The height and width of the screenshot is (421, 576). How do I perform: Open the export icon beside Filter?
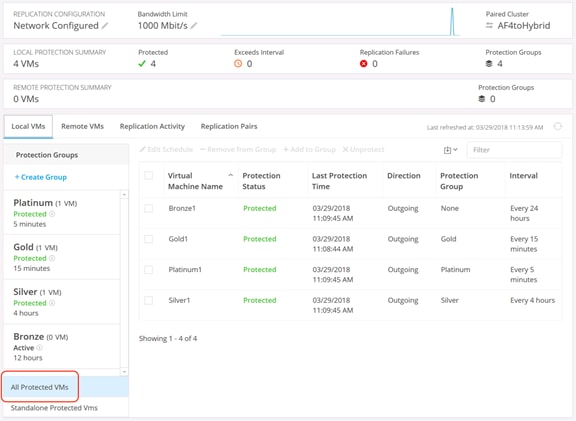[450, 150]
